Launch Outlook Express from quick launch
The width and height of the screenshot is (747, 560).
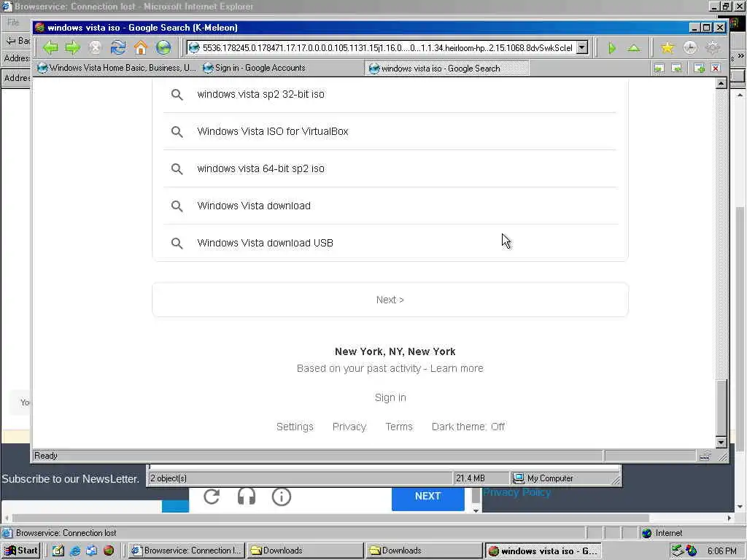click(x=91, y=551)
